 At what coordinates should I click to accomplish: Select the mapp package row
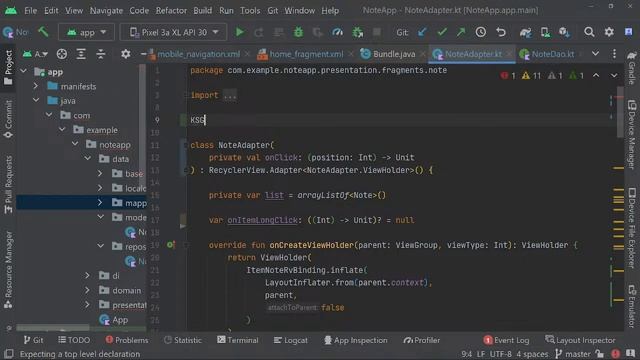(x=81, y=202)
